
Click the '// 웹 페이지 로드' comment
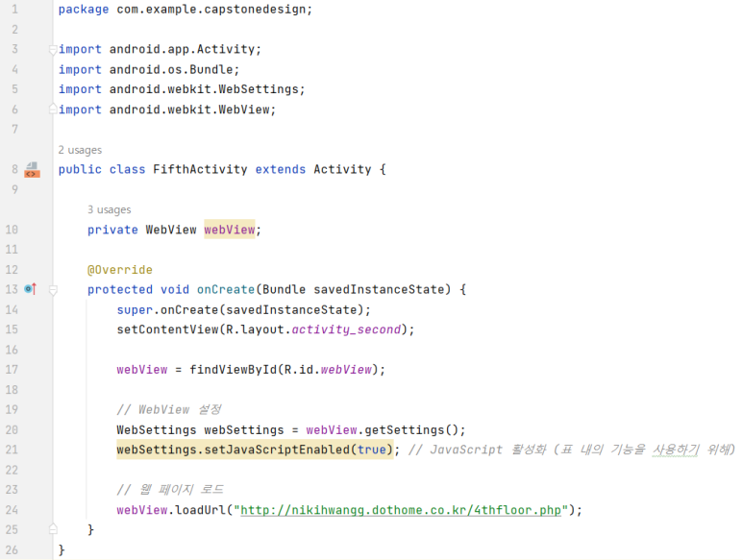click(170, 490)
